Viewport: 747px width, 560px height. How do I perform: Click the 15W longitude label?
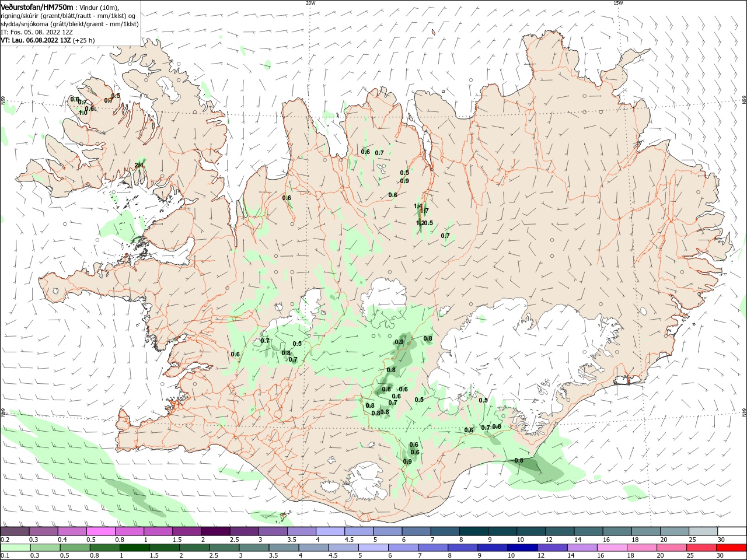[618, 3]
